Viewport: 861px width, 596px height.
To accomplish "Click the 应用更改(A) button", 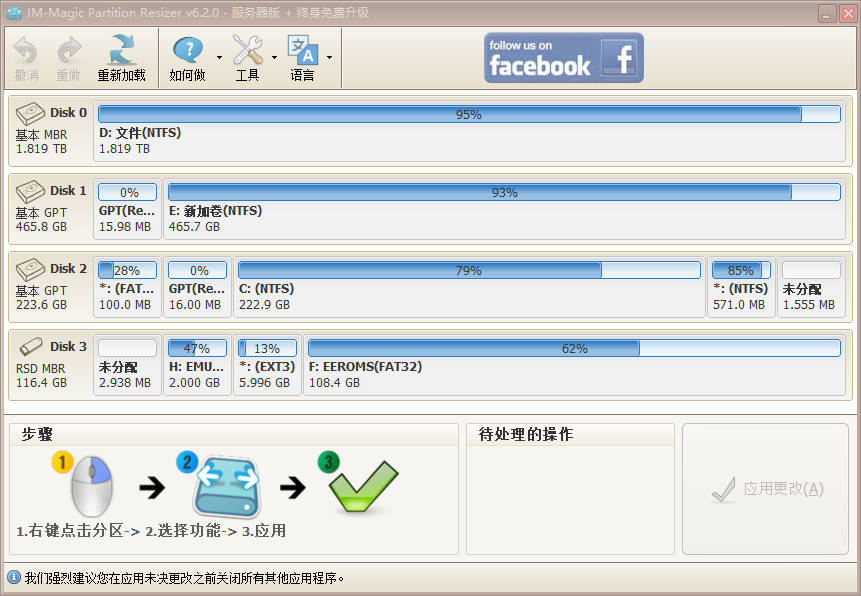I will click(x=765, y=489).
